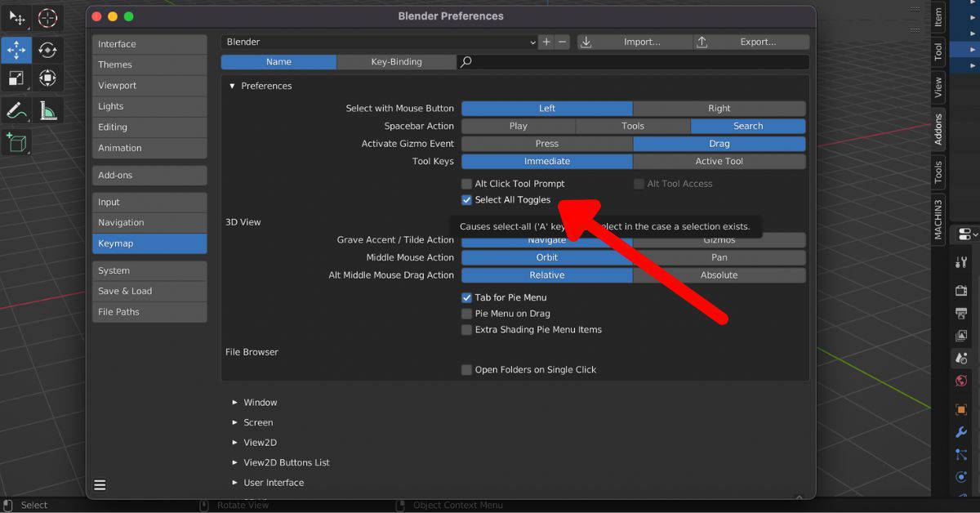Open the Modifiers wrench properties tab
Viewport: 980px width, 513px height.
click(x=961, y=432)
